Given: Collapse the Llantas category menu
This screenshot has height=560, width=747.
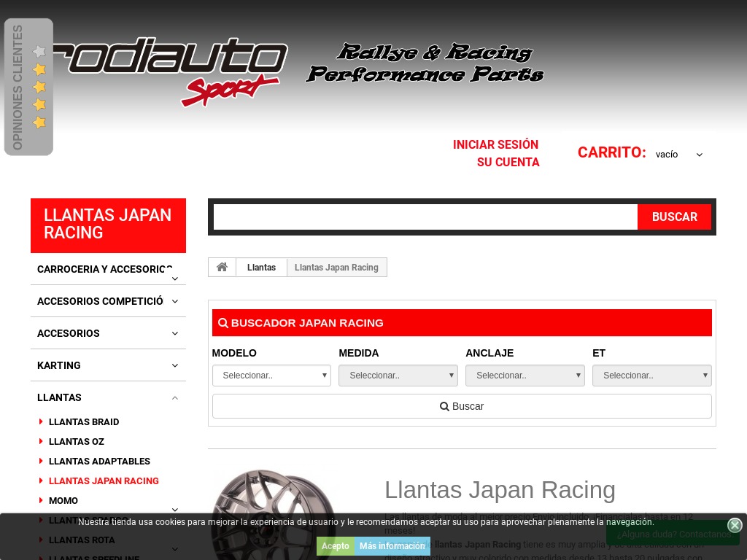Looking at the screenshot, I should [175, 397].
